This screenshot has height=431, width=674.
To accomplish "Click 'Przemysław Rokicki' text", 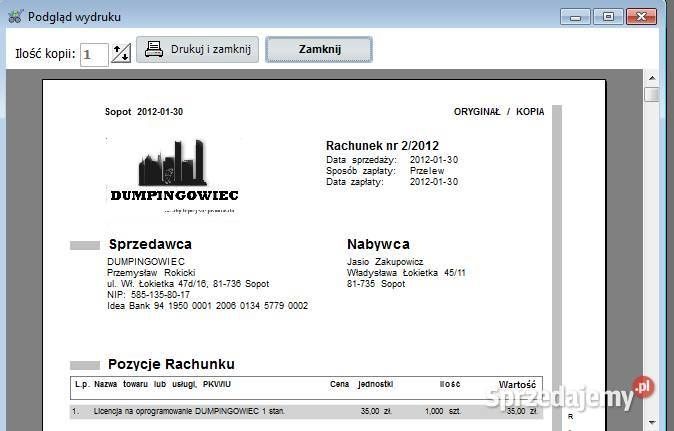I will (x=151, y=272).
